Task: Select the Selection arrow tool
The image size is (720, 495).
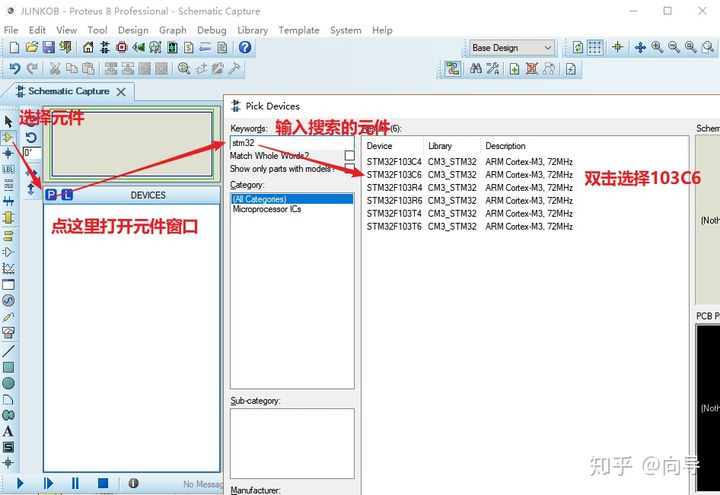Action: coord(8,121)
